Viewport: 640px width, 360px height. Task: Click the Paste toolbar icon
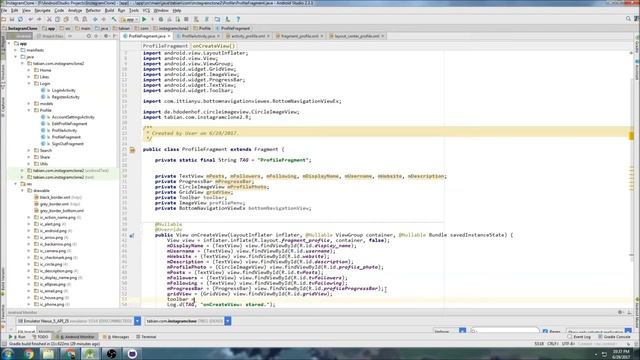(x=66, y=19)
